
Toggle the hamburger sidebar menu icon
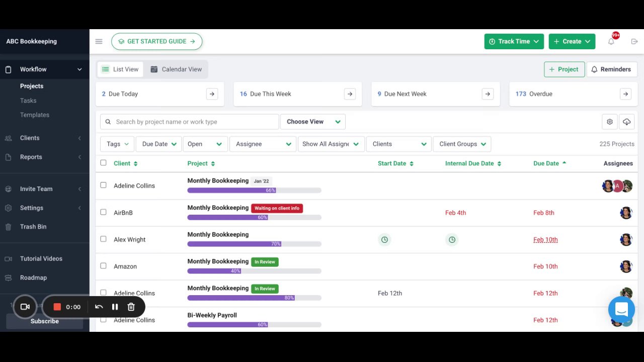(99, 41)
